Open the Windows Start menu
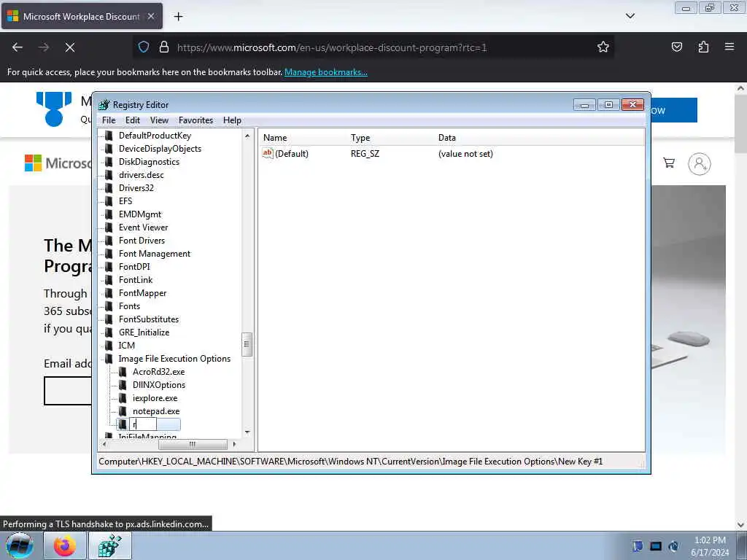Image resolution: width=747 pixels, height=560 pixels. [x=20, y=545]
